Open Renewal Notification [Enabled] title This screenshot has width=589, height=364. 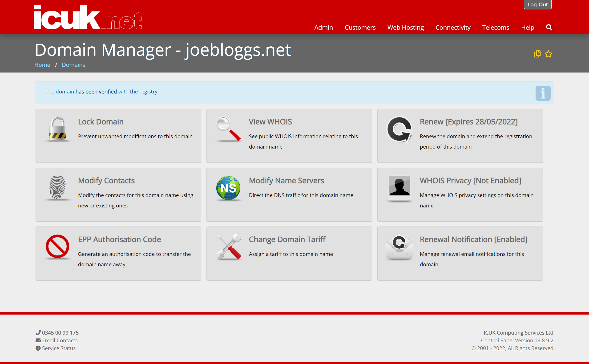click(473, 239)
